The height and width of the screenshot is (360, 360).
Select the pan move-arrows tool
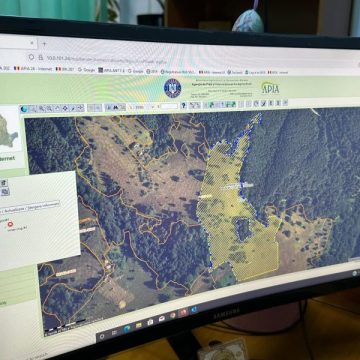point(65,108)
